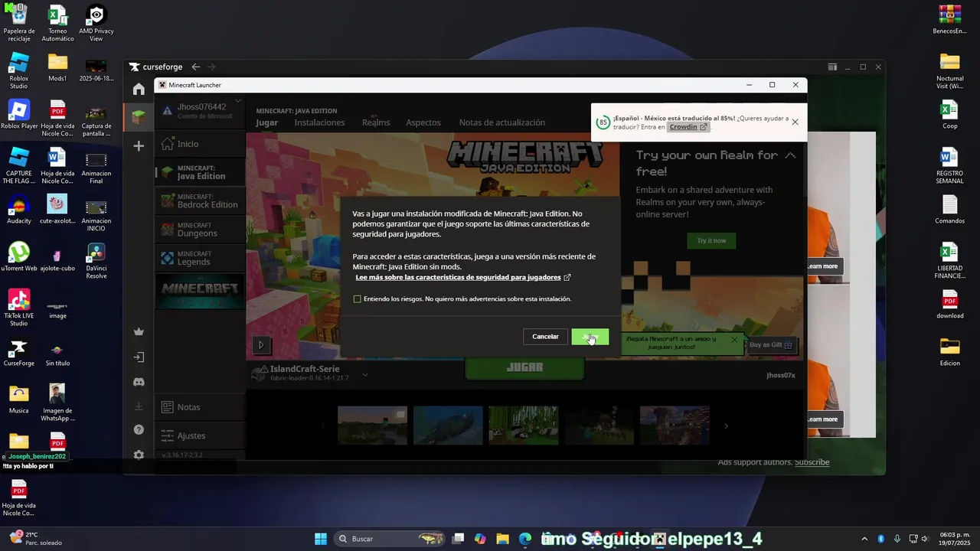Collapse the 'Try your own Realm' panel
980x551 pixels.
[x=790, y=155]
